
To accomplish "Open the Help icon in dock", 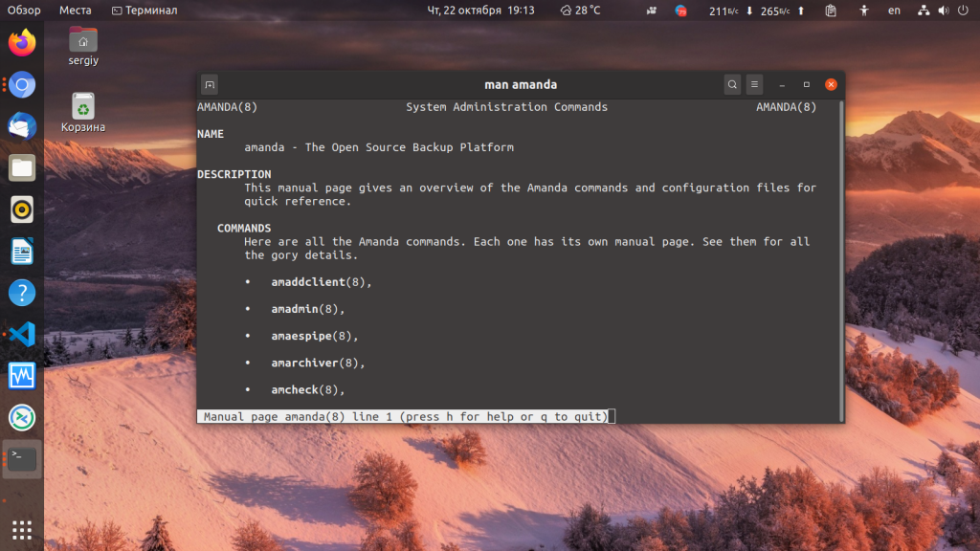I will click(22, 293).
